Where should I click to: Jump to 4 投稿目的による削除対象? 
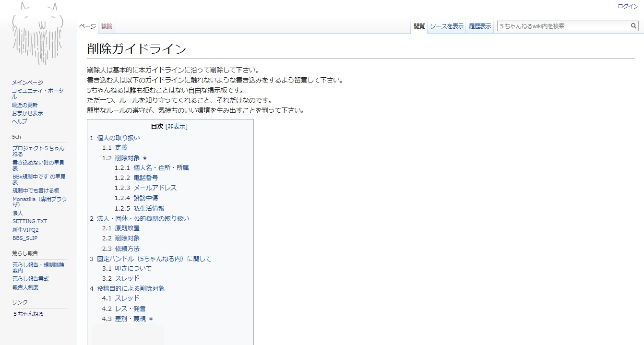127,289
